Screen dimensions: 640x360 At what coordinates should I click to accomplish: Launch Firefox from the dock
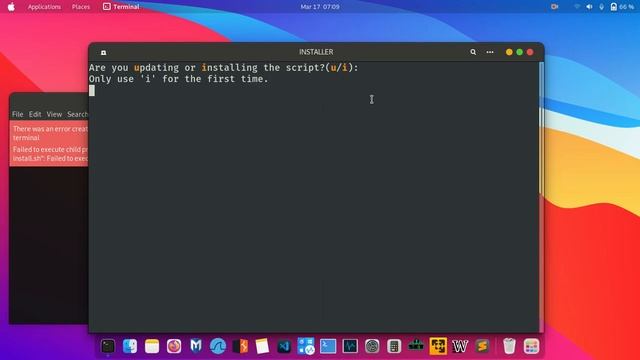click(174, 346)
